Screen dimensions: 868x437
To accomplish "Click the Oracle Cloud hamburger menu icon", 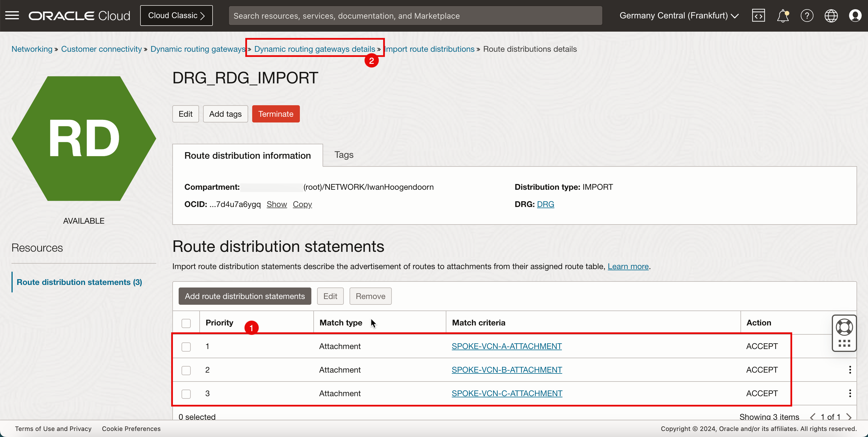I will [x=12, y=16].
